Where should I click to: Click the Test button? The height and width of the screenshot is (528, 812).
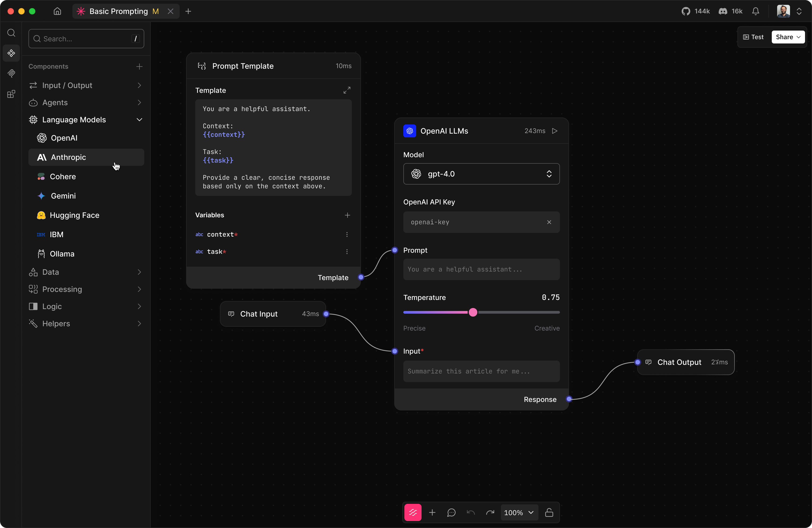(x=753, y=37)
